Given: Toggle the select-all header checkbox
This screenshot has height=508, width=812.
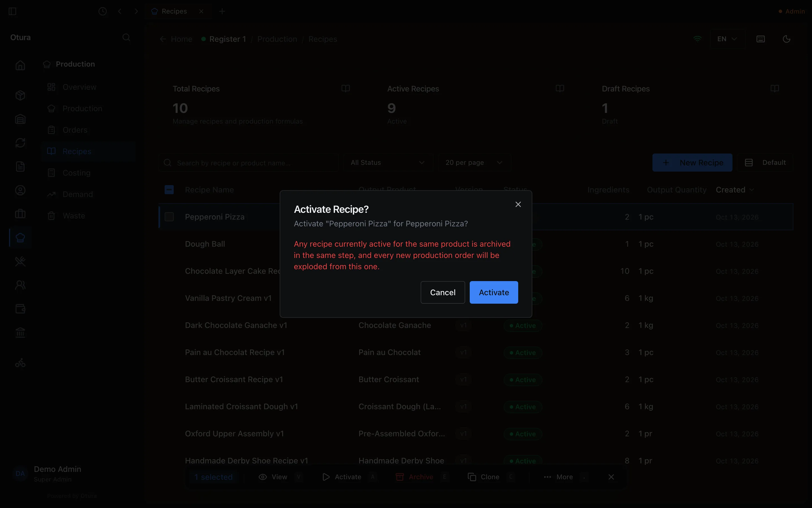Looking at the screenshot, I should click(169, 190).
